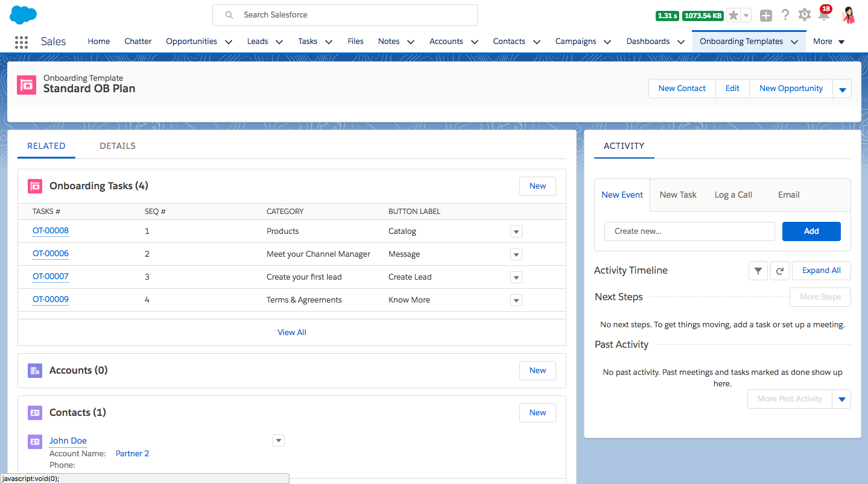
Task: Open the row action dropdown for OT-00008
Action: (x=516, y=231)
